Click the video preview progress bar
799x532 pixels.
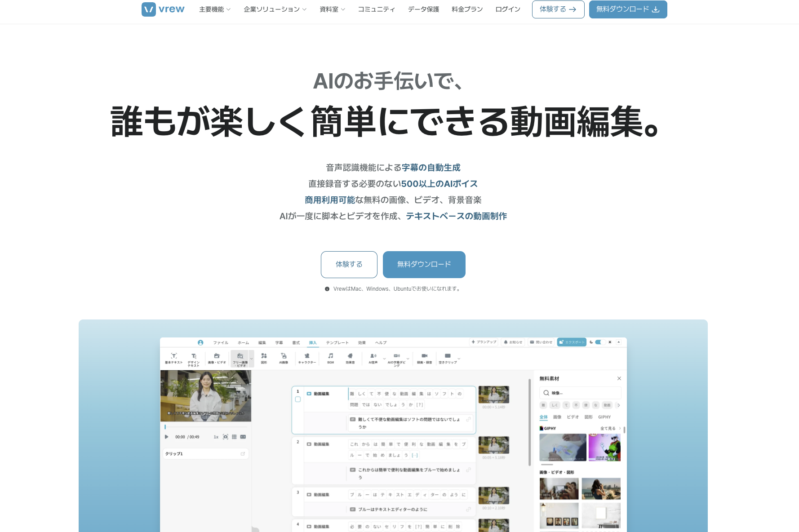click(206, 427)
